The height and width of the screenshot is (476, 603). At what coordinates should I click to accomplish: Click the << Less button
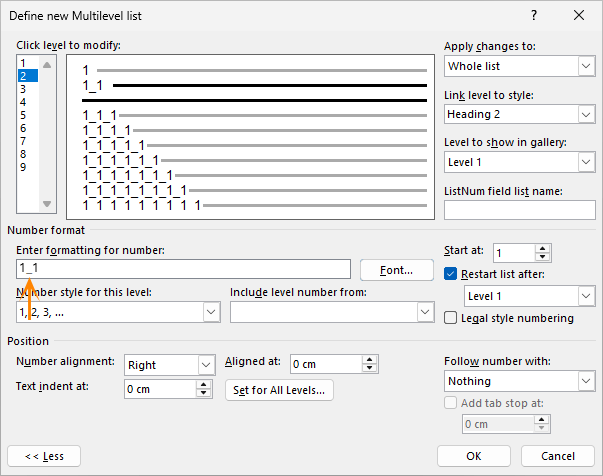(x=44, y=456)
